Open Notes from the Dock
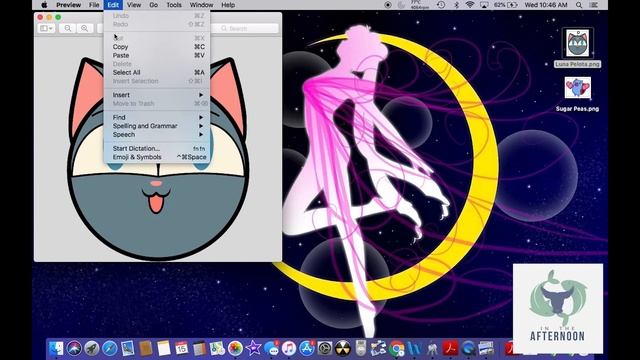Screen dimensions: 640x360 coord(163,348)
